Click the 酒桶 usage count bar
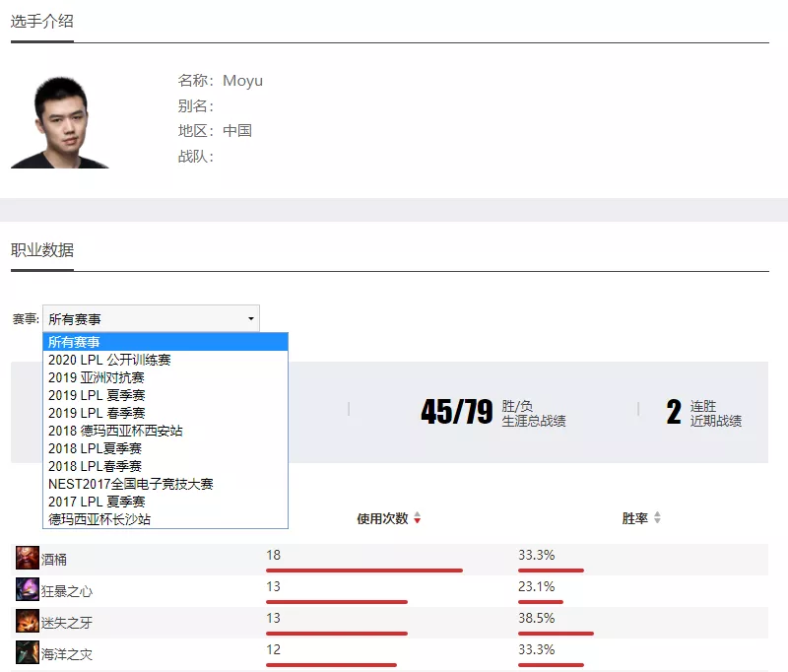This screenshot has width=788, height=672. [x=363, y=570]
